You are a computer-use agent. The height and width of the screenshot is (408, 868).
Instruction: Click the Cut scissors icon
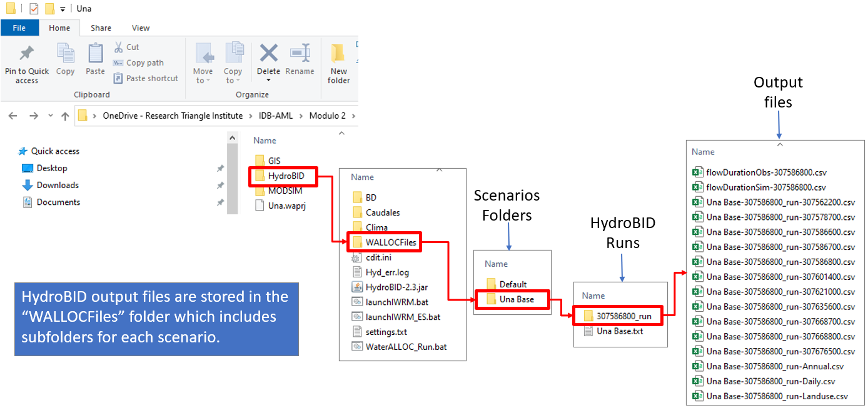tap(119, 47)
